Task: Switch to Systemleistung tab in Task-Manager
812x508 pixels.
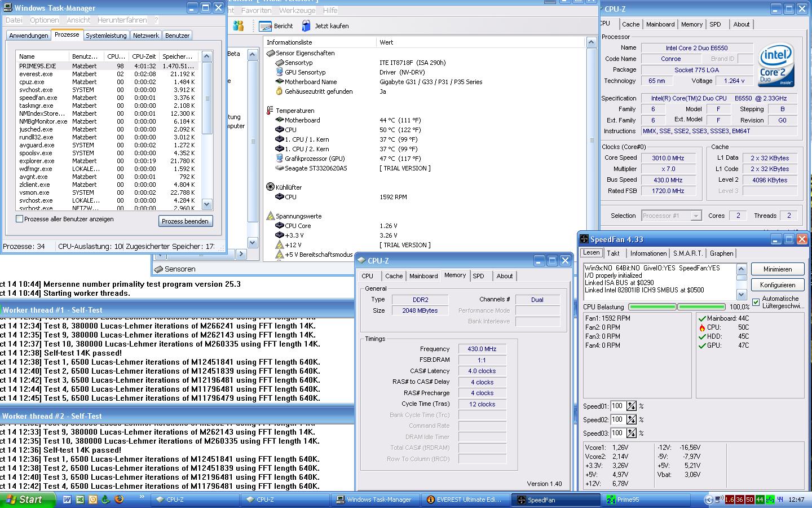Action: tap(106, 36)
